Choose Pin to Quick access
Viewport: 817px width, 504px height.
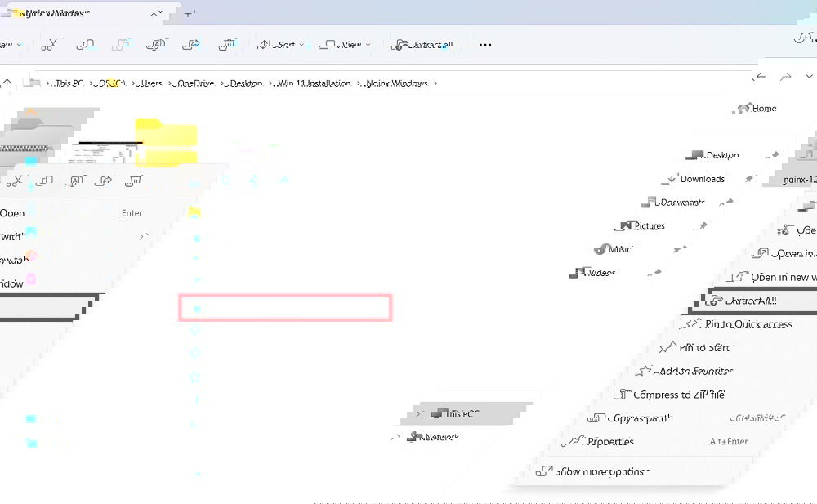coord(738,324)
